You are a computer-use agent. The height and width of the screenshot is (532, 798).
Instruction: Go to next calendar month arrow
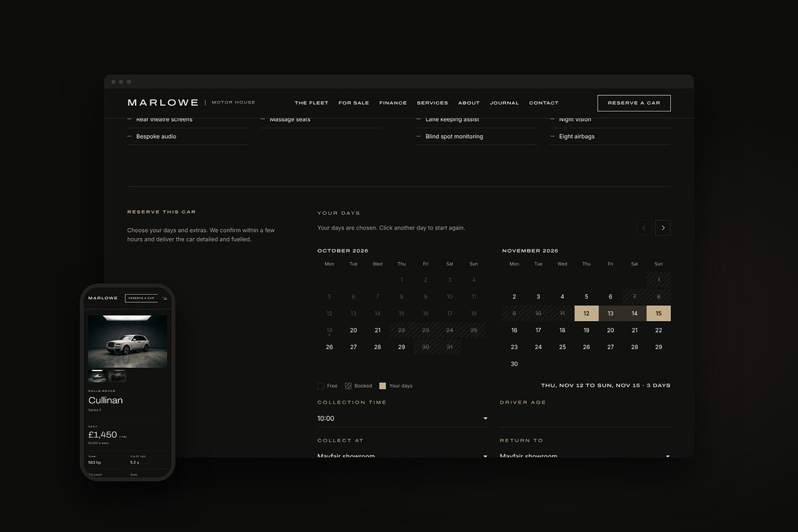(x=662, y=227)
